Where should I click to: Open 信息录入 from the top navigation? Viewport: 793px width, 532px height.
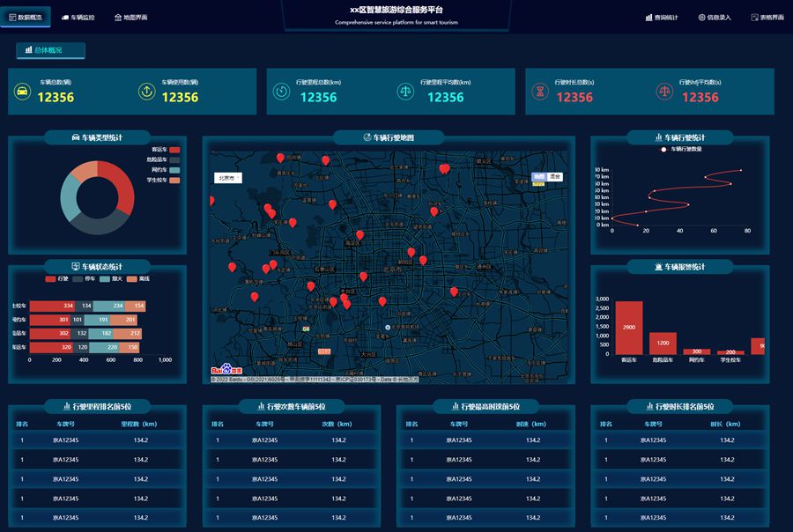tap(715, 18)
